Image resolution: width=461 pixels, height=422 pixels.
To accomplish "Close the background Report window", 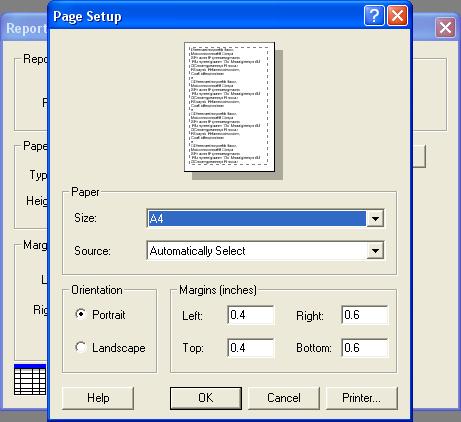I will click(x=445, y=28).
